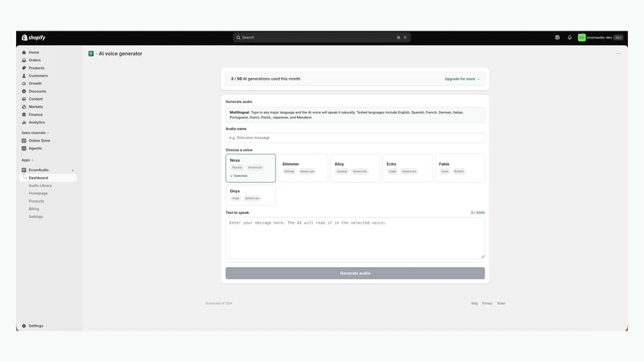644x362 pixels.
Task: Click the Finance bank icon
Action: tap(24, 114)
